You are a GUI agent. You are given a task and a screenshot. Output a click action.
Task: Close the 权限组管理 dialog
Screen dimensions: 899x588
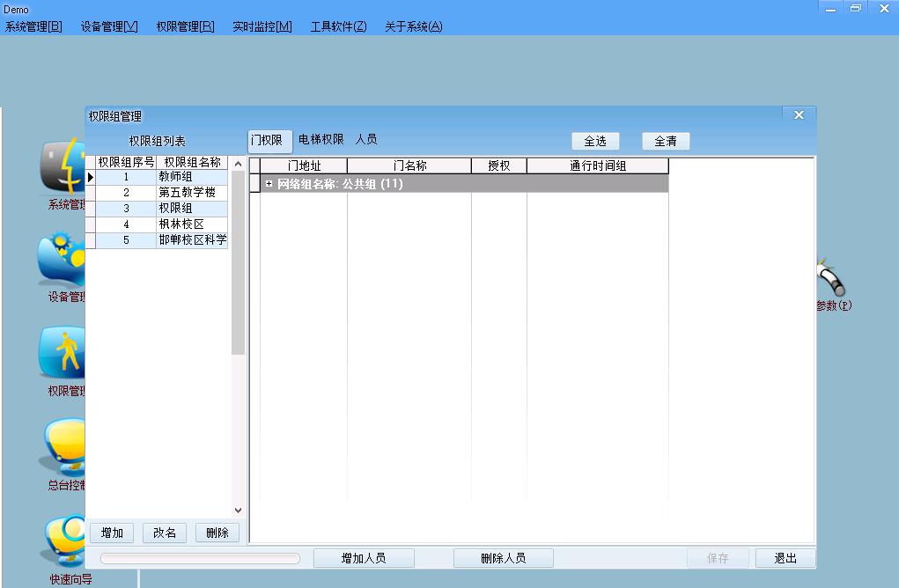click(x=799, y=115)
